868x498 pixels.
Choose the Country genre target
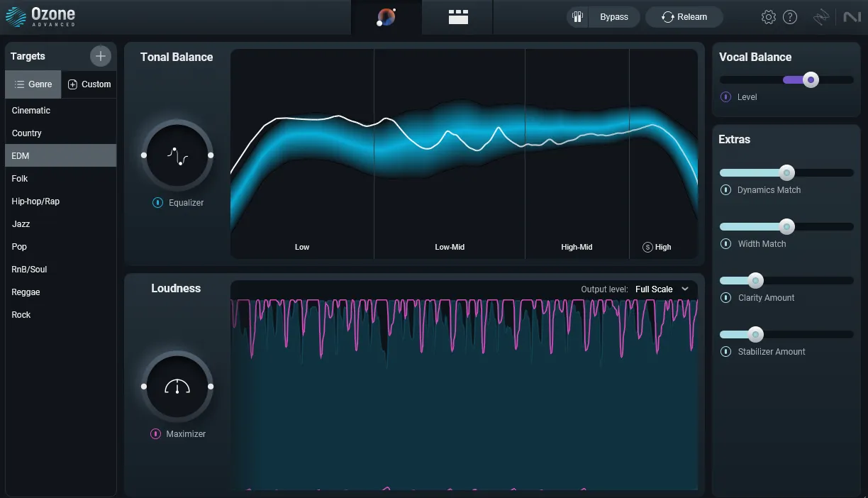point(61,133)
